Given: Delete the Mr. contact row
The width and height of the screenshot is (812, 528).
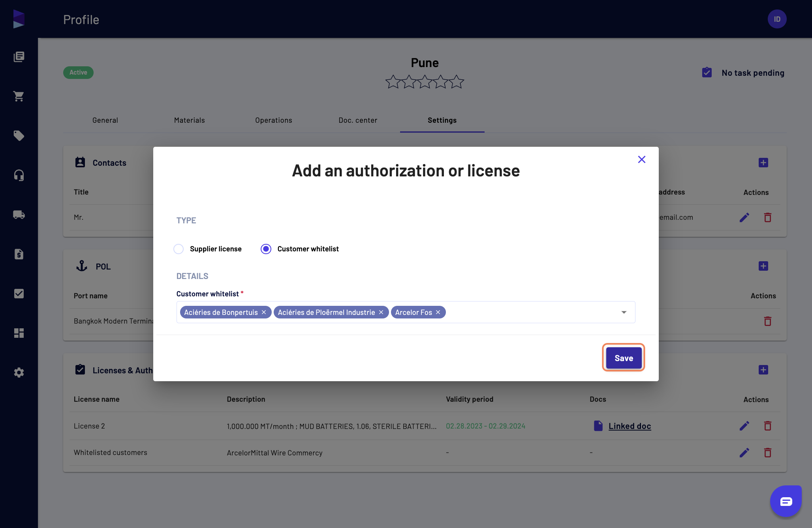Looking at the screenshot, I should pyautogui.click(x=768, y=217).
